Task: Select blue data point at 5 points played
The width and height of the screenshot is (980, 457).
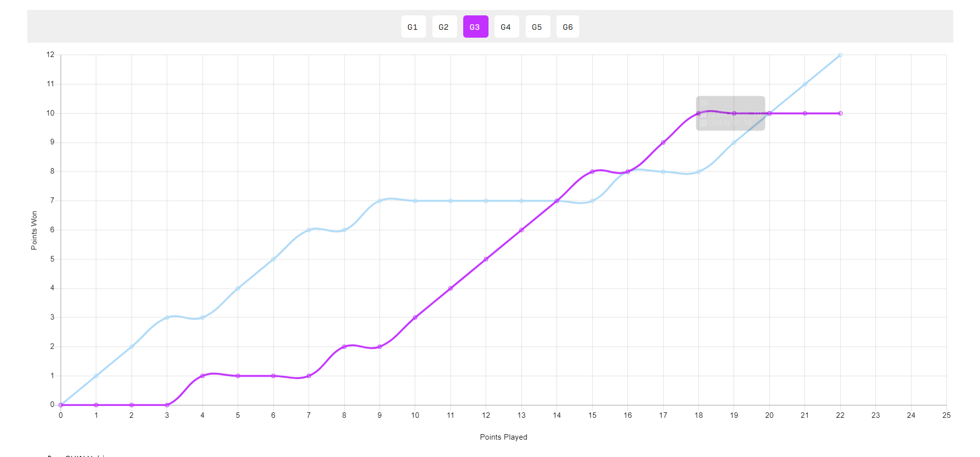Action: click(238, 288)
